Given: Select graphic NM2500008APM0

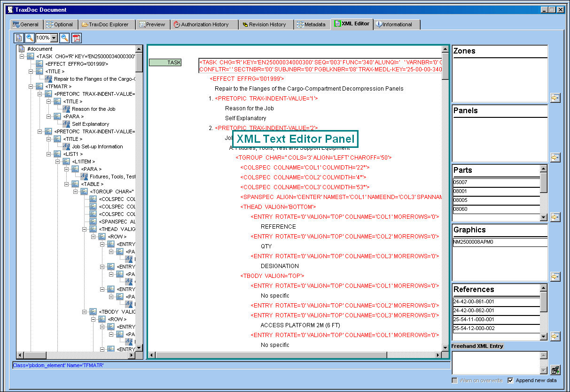Looking at the screenshot, I should click(500, 242).
